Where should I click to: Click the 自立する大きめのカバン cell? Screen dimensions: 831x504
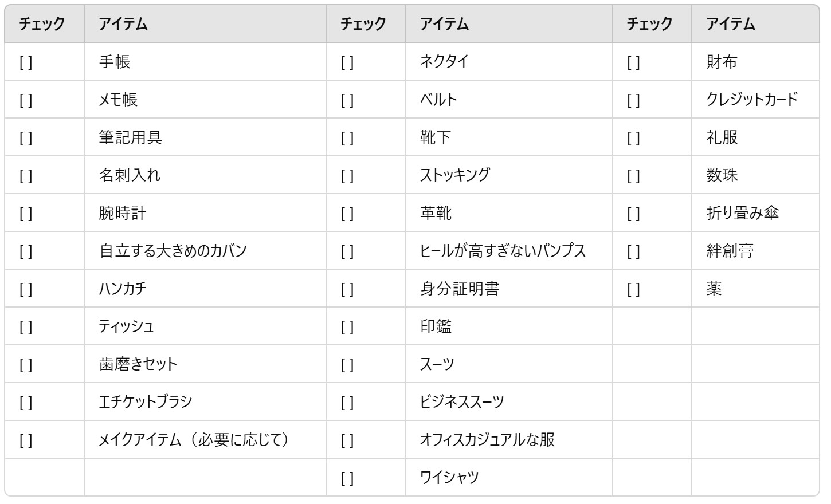tap(173, 251)
